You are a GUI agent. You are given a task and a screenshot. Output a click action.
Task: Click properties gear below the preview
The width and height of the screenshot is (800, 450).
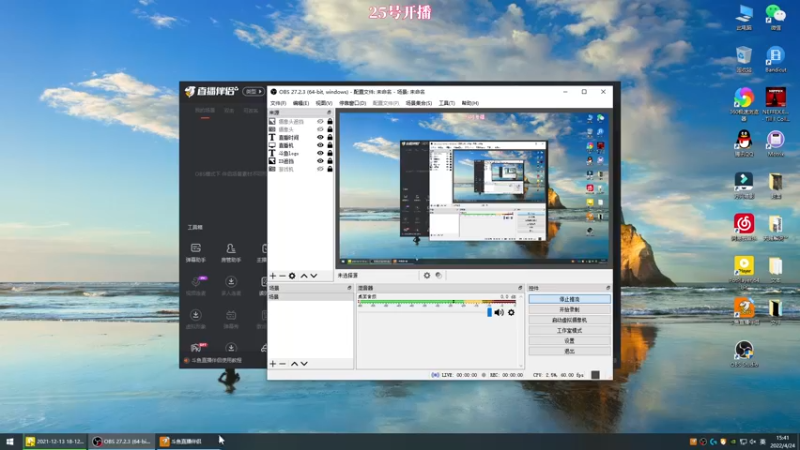coord(427,276)
